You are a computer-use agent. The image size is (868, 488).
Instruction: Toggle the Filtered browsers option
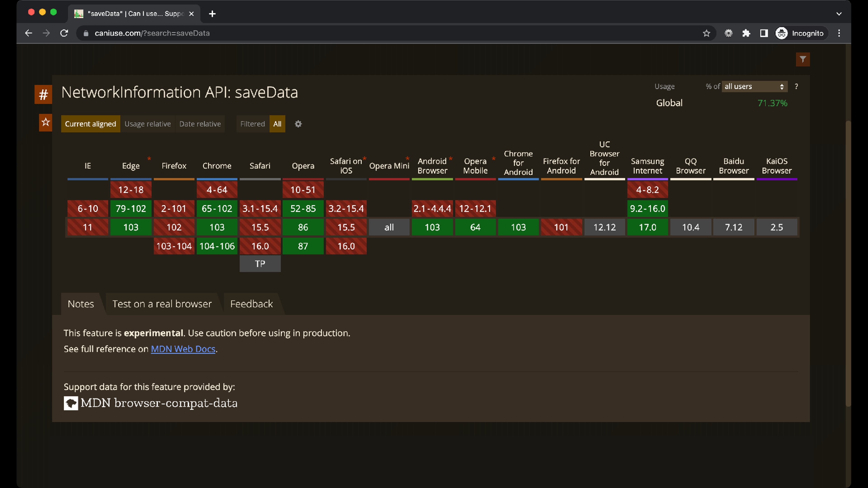coord(252,124)
